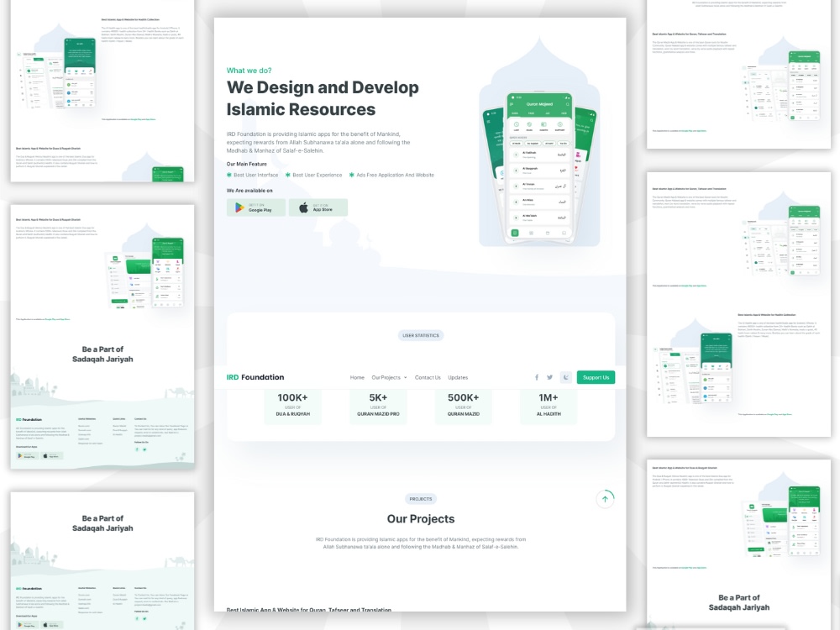Image resolution: width=840 pixels, height=630 pixels.
Task: Tap the green home icon in phone bottom bar
Action: pyautogui.click(x=515, y=233)
